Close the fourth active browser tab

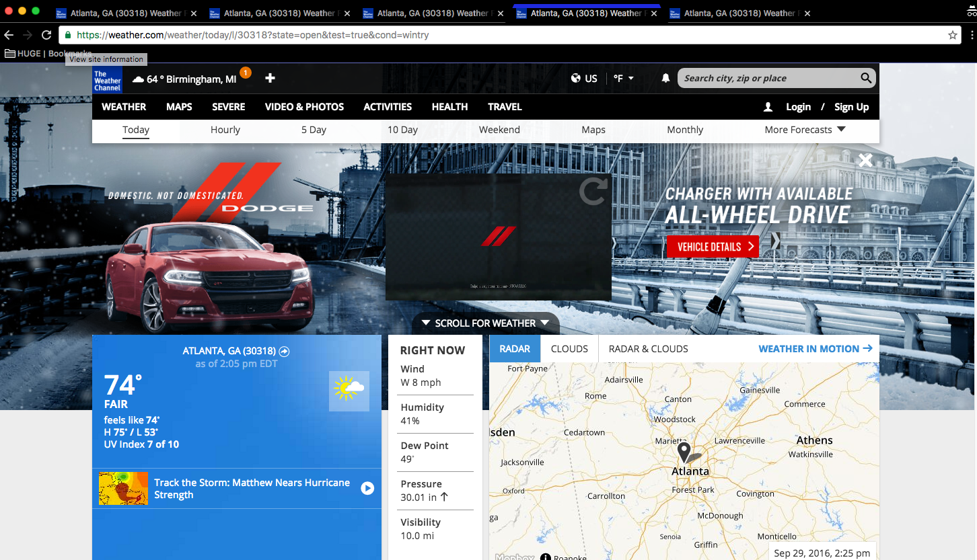[x=654, y=13]
